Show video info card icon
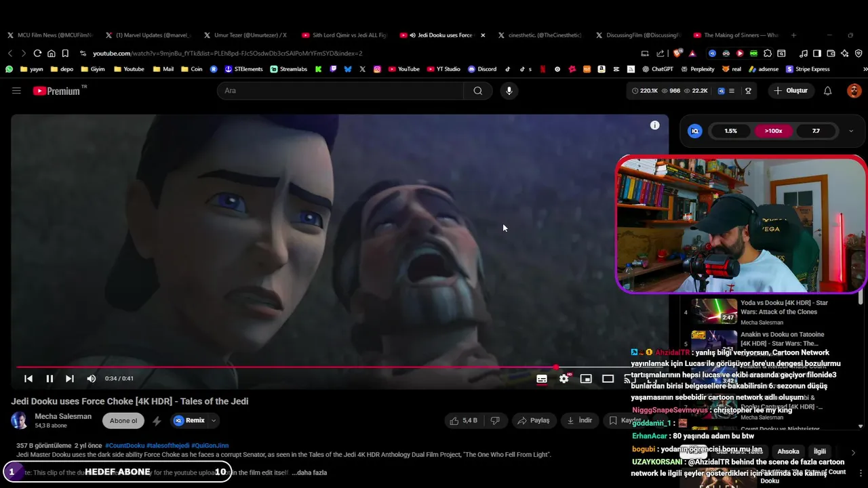 pos(654,125)
